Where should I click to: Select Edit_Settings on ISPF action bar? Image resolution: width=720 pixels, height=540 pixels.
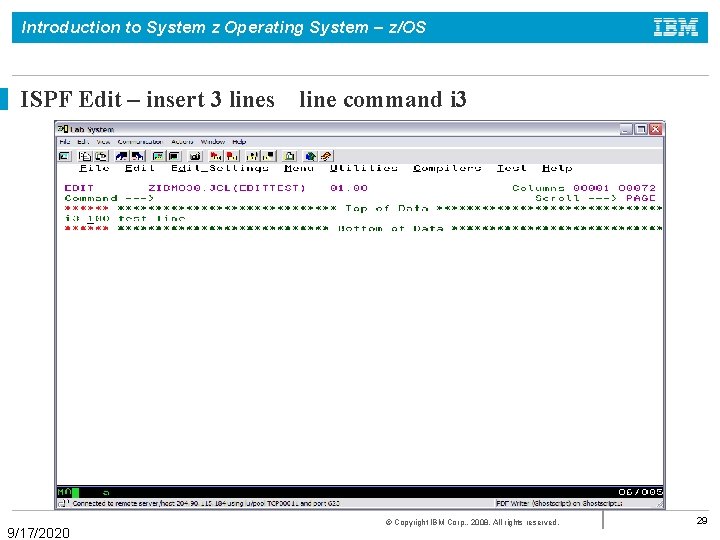(219, 168)
